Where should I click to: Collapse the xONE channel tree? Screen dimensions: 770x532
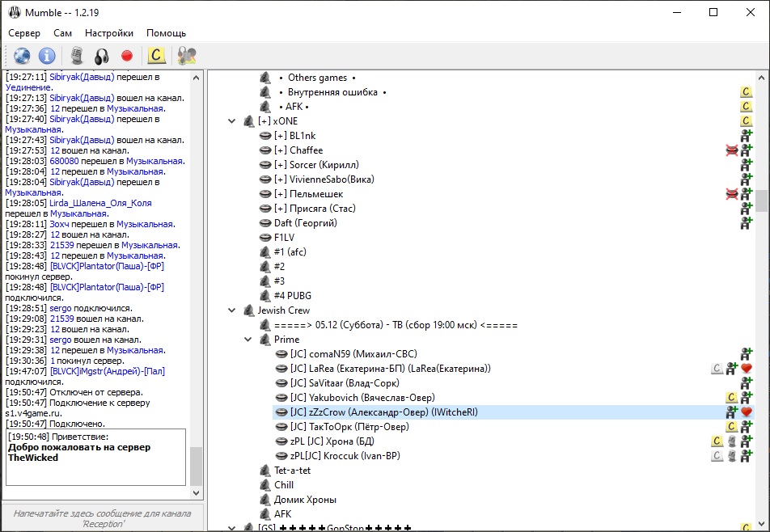[234, 121]
